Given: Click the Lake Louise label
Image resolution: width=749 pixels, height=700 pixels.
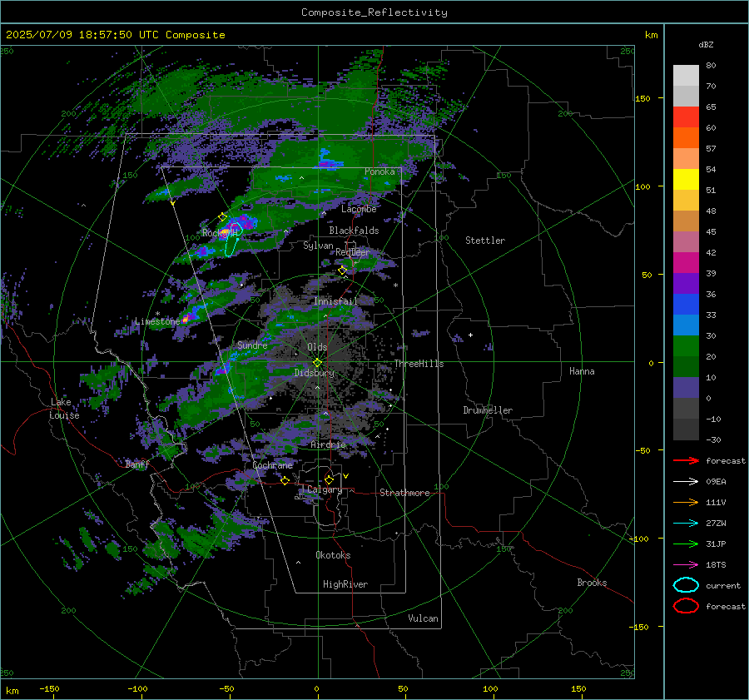Looking at the screenshot, I should point(64,409).
